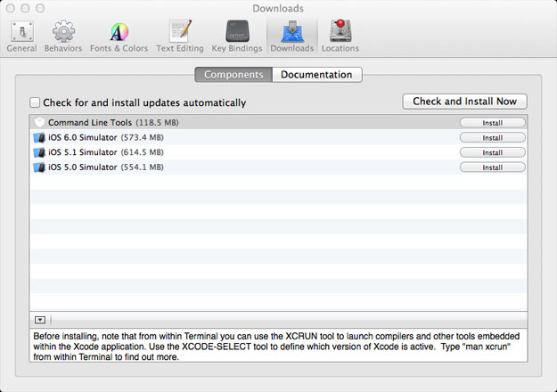Install the iOS 5.1 Simulator

(492, 152)
